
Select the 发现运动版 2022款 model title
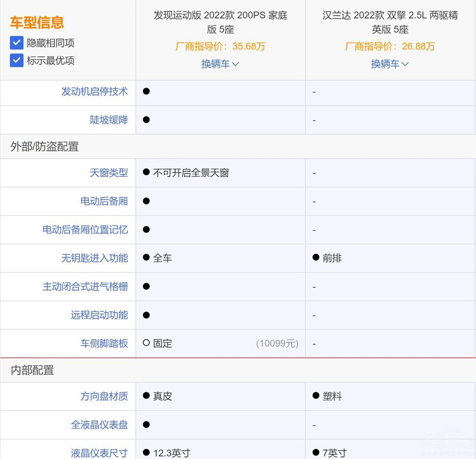220,21
